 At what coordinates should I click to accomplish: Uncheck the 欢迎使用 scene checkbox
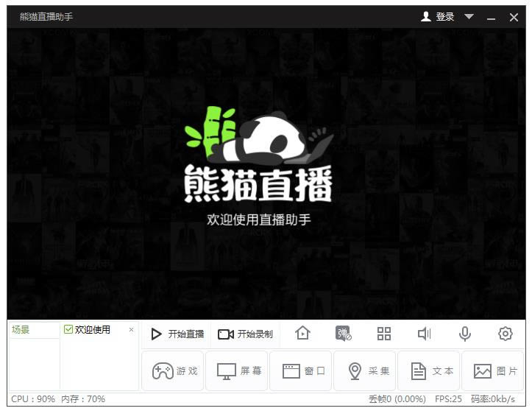click(x=68, y=330)
